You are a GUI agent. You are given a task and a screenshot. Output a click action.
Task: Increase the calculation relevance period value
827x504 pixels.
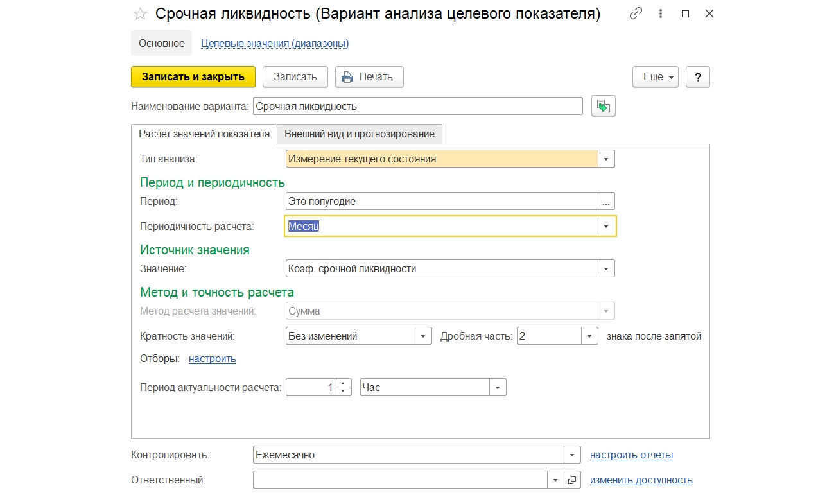344,384
